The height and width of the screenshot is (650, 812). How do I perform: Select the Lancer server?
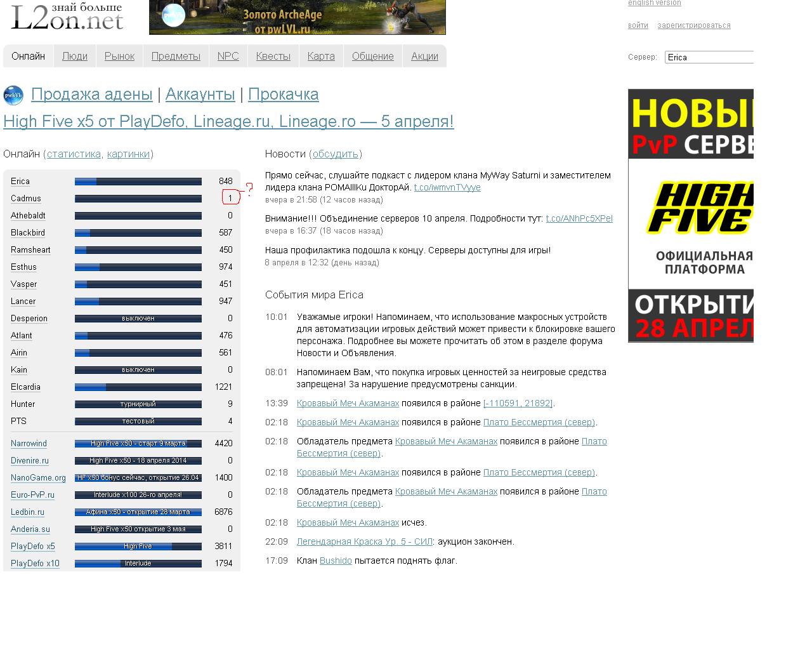point(23,302)
